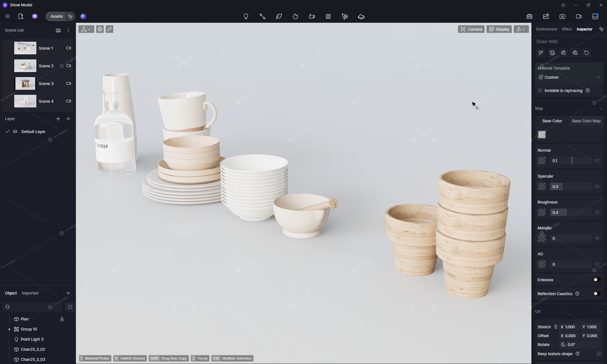Click the Assets button
Viewport: 607px width, 364px height.
[x=57, y=16]
